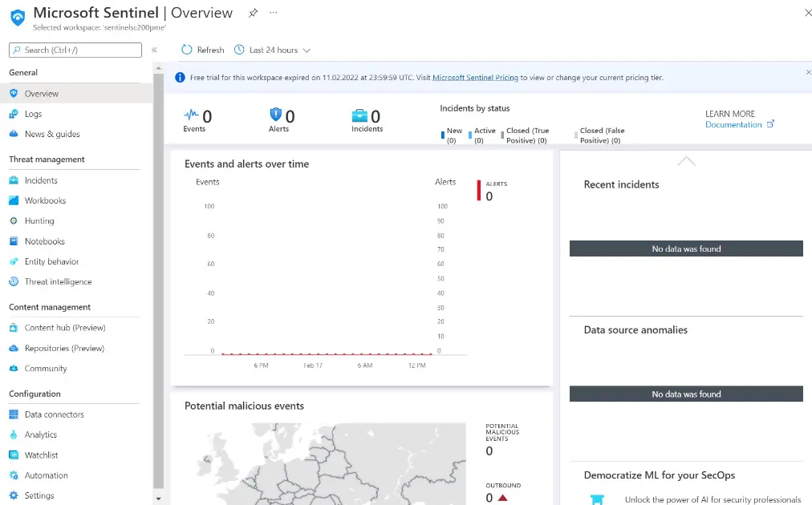Click the New status blue legend swatch
Viewport: 812px width, 505px height.
coord(443,135)
